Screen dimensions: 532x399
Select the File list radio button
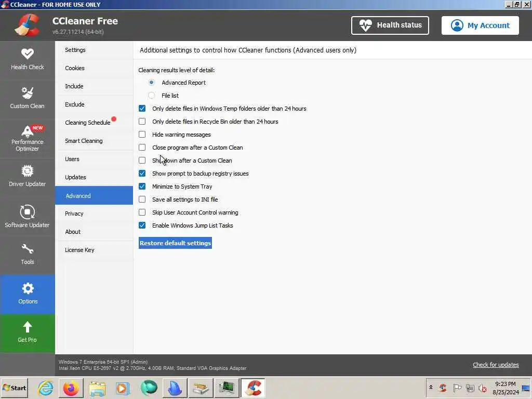pos(151,96)
